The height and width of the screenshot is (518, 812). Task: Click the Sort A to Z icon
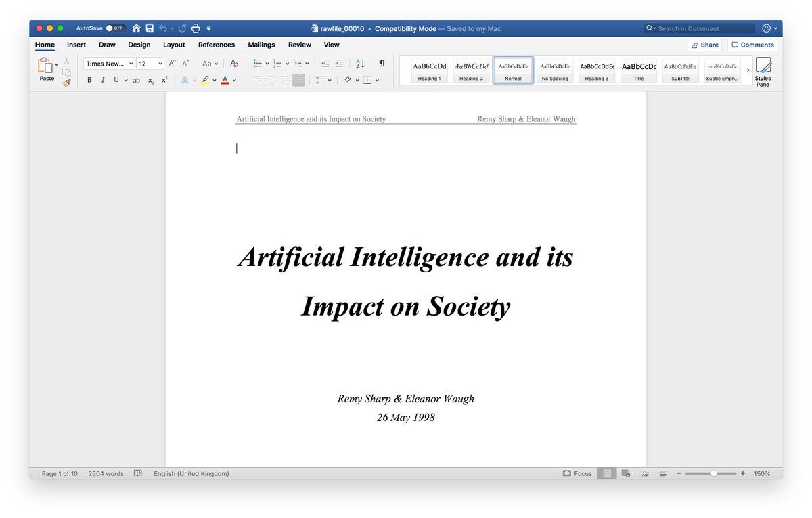360,64
